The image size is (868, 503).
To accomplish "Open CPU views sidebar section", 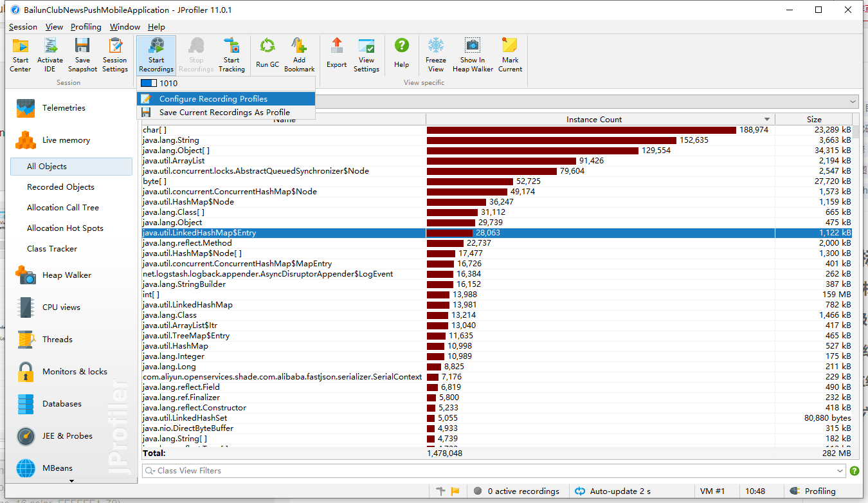I will (x=71, y=307).
